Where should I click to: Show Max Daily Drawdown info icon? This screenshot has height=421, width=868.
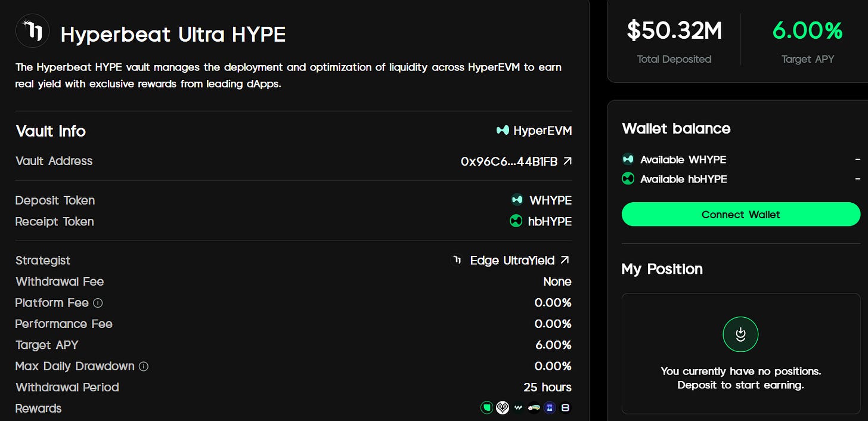144,366
